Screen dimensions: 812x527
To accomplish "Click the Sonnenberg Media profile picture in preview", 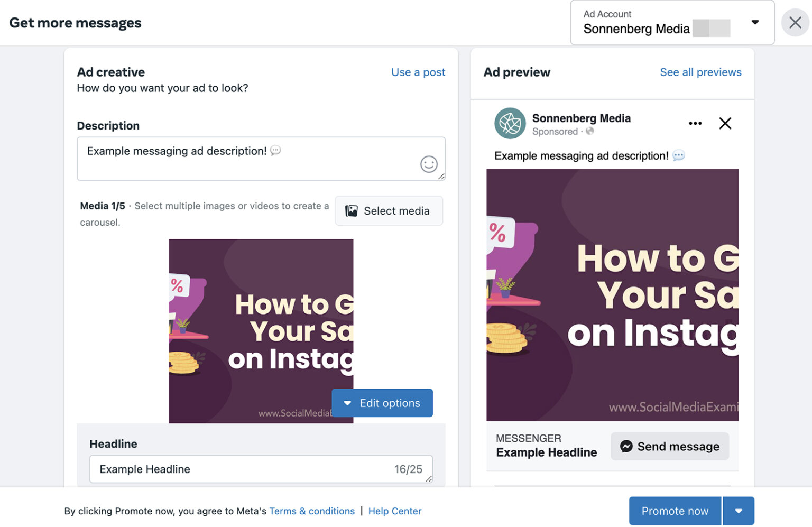I will (509, 124).
